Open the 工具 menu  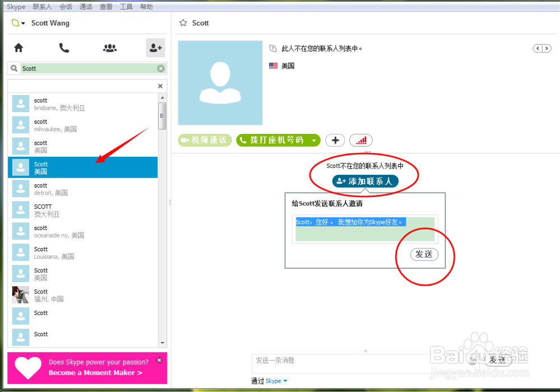pos(126,7)
